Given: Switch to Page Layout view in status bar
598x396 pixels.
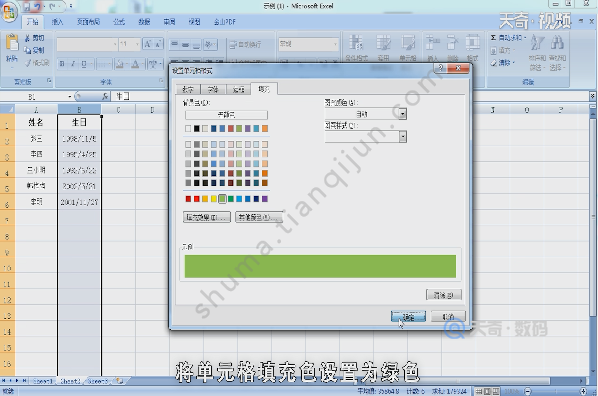Looking at the screenshot, I should tap(487, 391).
